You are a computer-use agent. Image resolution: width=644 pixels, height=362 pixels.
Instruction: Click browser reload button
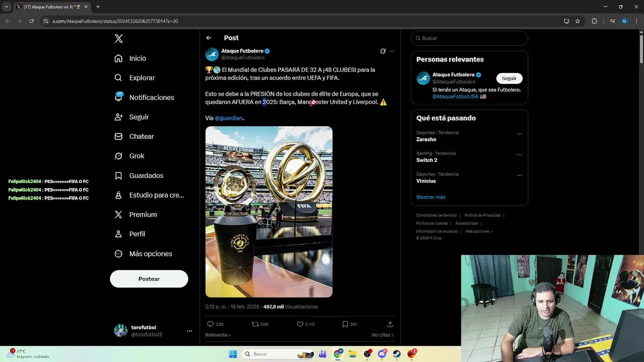[x=31, y=21]
